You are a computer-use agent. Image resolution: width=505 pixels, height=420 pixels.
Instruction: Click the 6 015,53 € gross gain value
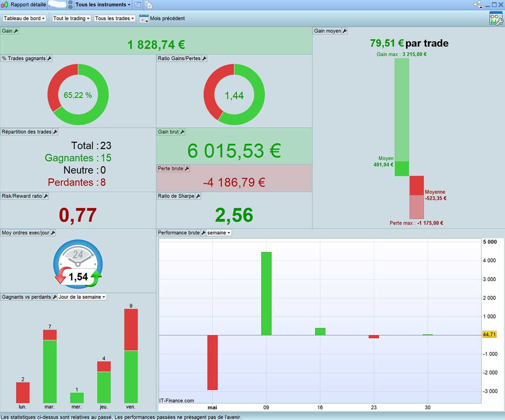(234, 151)
